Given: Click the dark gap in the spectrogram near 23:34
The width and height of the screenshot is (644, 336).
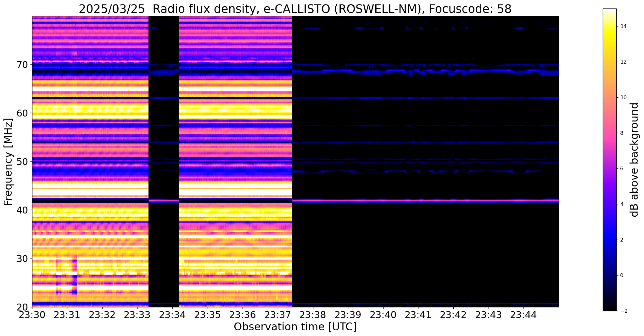Looking at the screenshot, I should (x=164, y=162).
